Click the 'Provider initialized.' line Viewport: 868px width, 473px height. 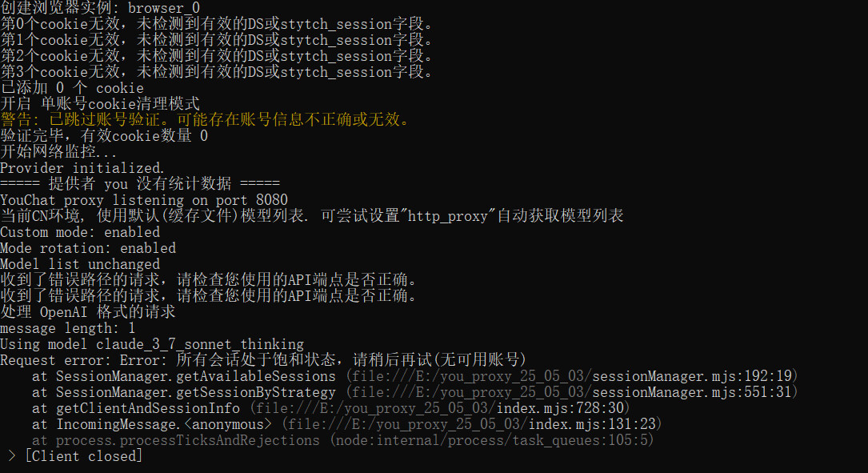[82, 168]
